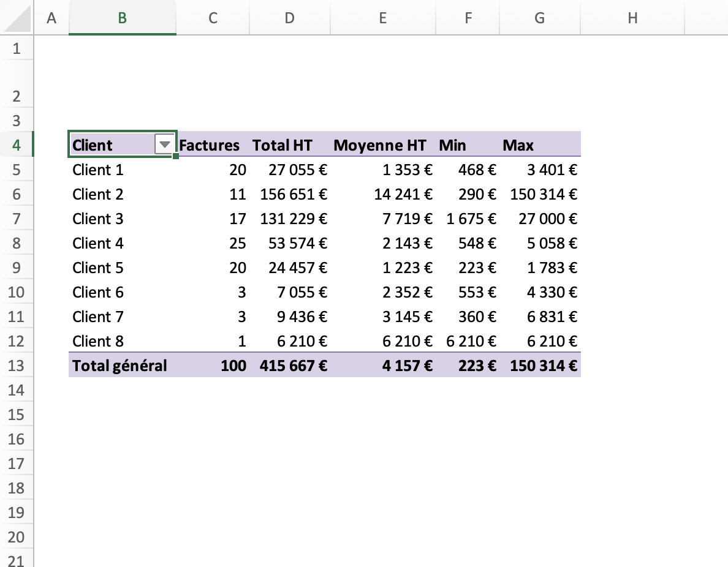Click the 1 353 € average cell

point(382,170)
